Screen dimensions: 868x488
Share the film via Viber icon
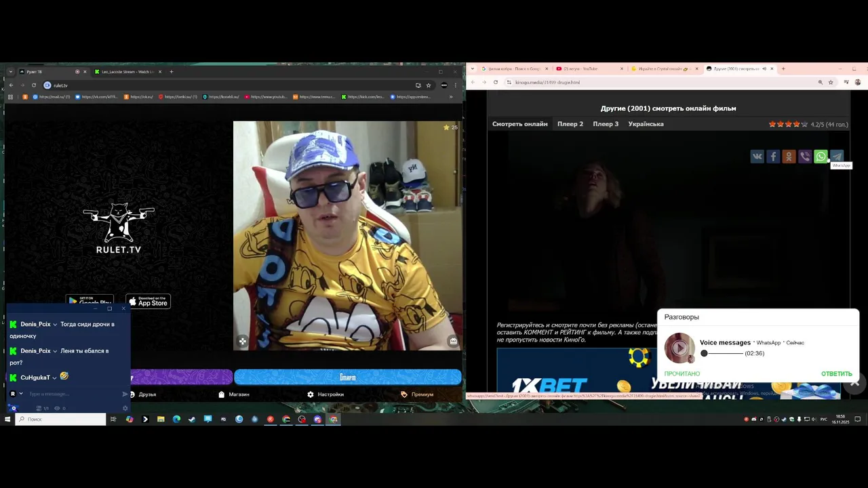pos(805,157)
